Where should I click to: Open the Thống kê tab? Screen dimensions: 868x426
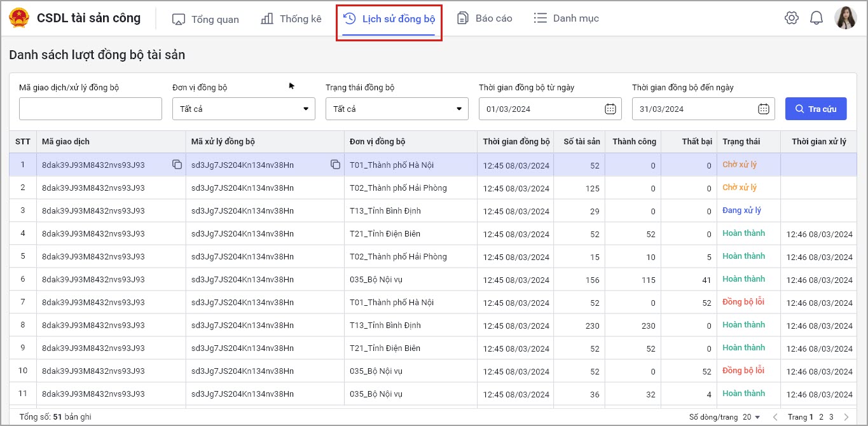pyautogui.click(x=291, y=19)
